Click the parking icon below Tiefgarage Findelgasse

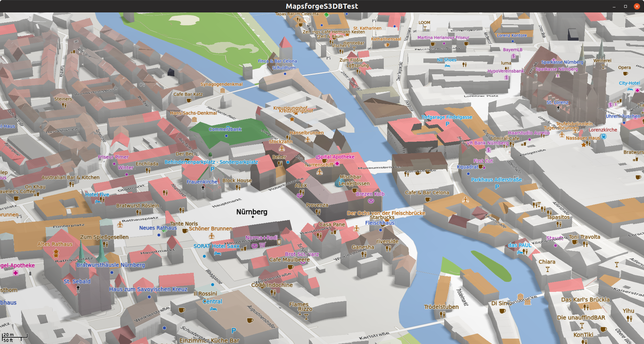[x=447, y=124]
